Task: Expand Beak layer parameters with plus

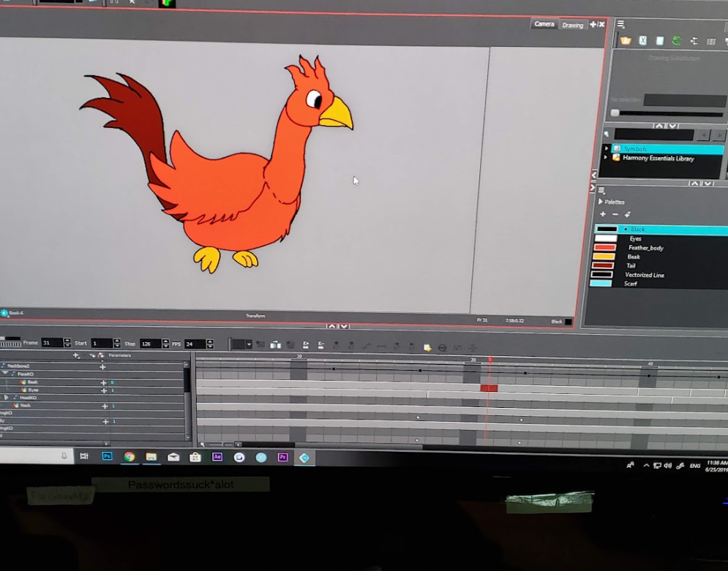Action: click(x=104, y=382)
